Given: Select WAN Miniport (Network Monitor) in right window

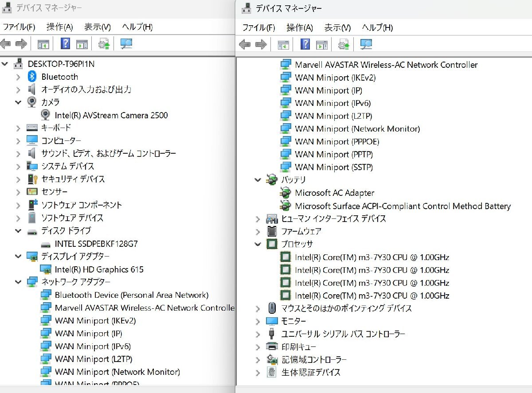Looking at the screenshot, I should [x=357, y=129].
